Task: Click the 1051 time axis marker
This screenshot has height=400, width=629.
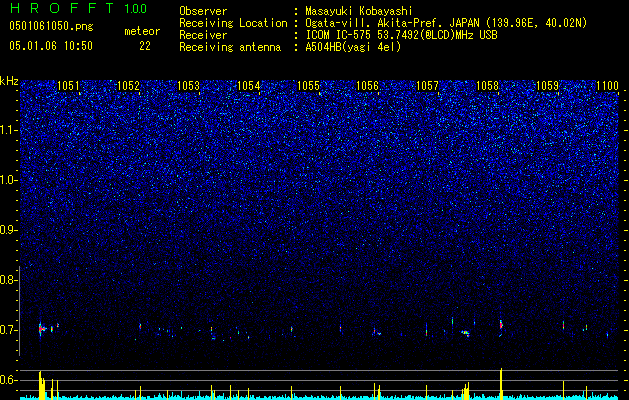Action: [68, 86]
